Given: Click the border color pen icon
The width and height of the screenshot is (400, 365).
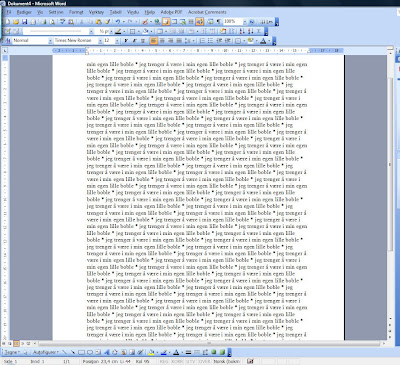Looking at the screenshot, I should 118,31.
